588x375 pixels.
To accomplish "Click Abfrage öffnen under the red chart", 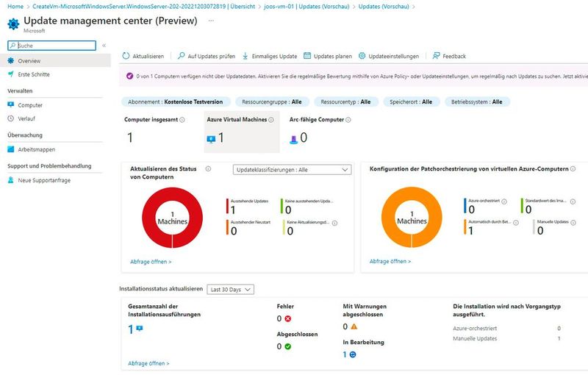I will click(x=151, y=262).
